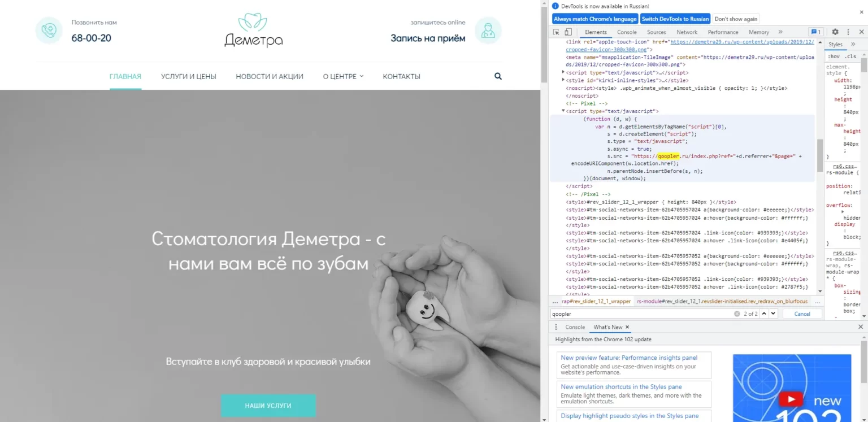Click Don't show again button
Viewport: 868px width, 422px height.
coord(736,19)
